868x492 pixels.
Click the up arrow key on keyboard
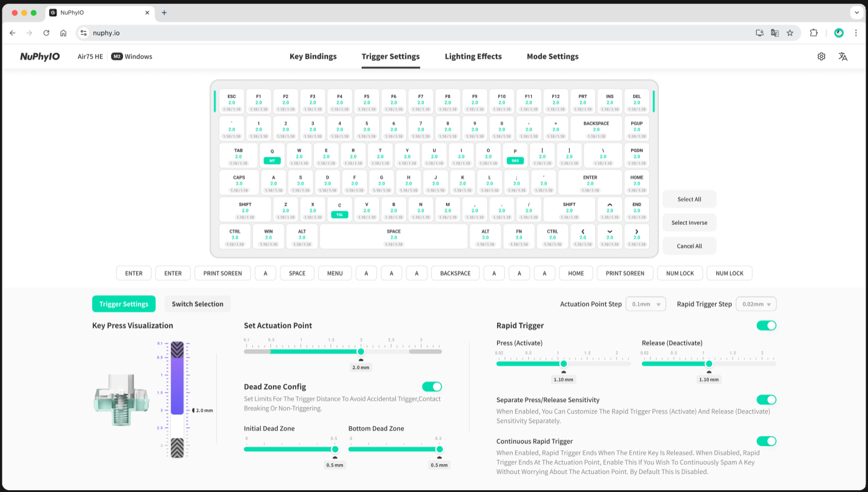click(610, 209)
